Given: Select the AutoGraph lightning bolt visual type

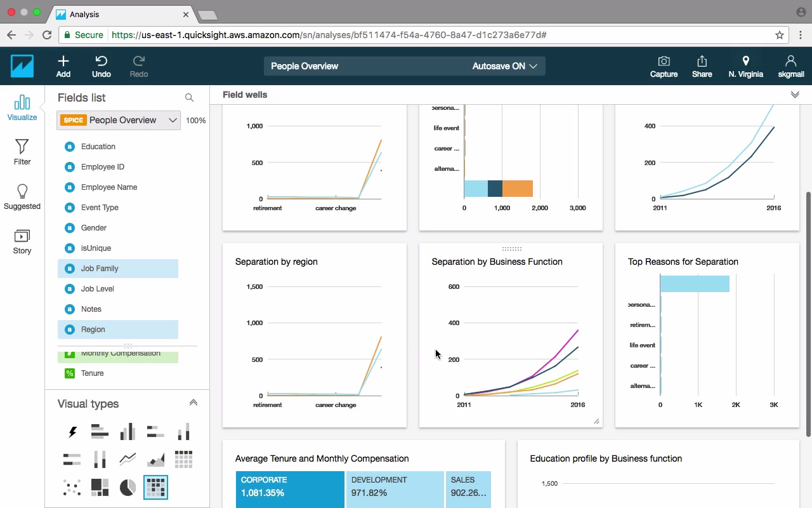Looking at the screenshot, I should [x=72, y=432].
